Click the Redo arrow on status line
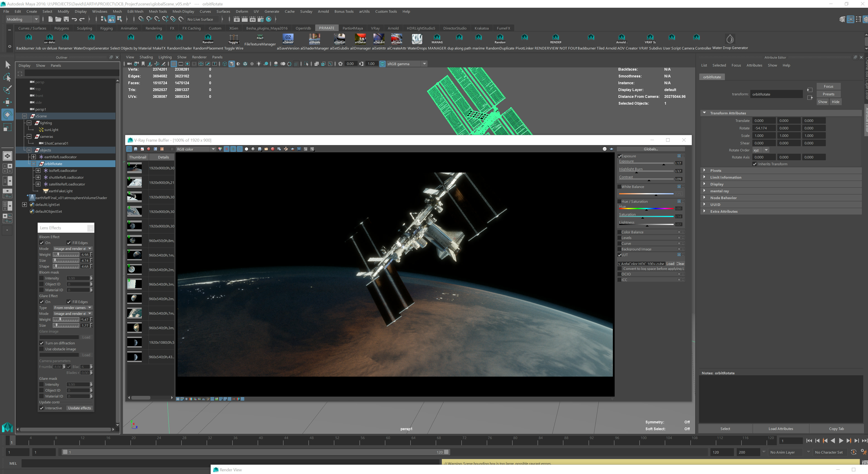This screenshot has width=868, height=474. pyautogui.click(x=82, y=19)
